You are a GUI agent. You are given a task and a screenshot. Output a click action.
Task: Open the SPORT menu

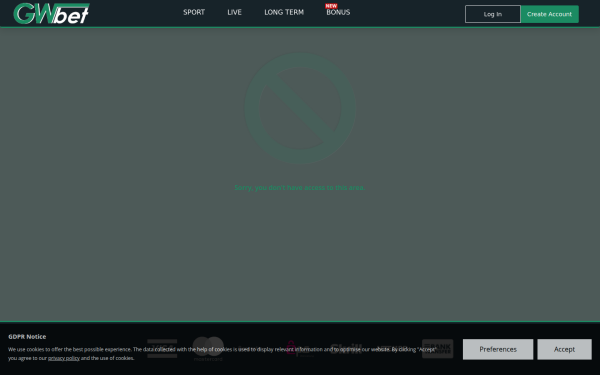point(194,12)
